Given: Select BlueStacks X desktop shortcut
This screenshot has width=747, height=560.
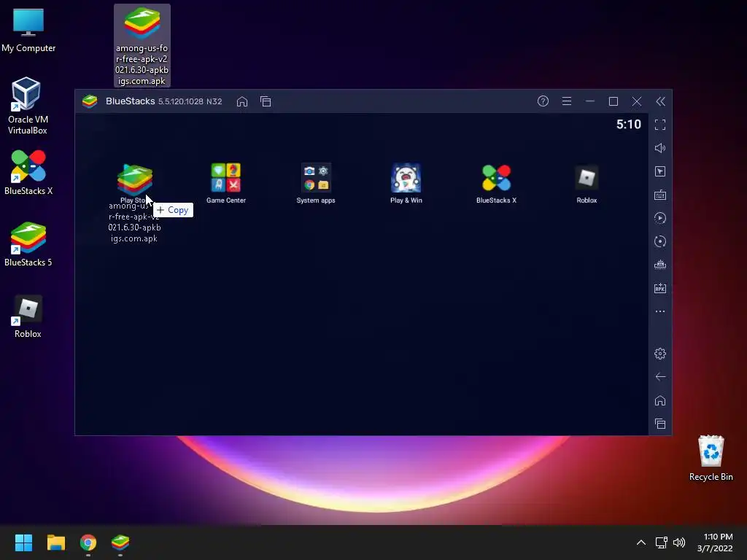Looking at the screenshot, I should coord(28,172).
